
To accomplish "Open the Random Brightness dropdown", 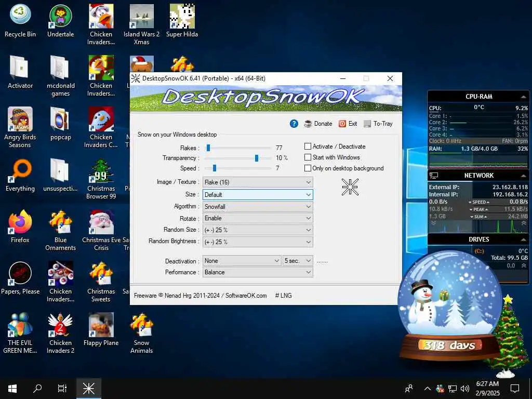I will tap(258, 242).
